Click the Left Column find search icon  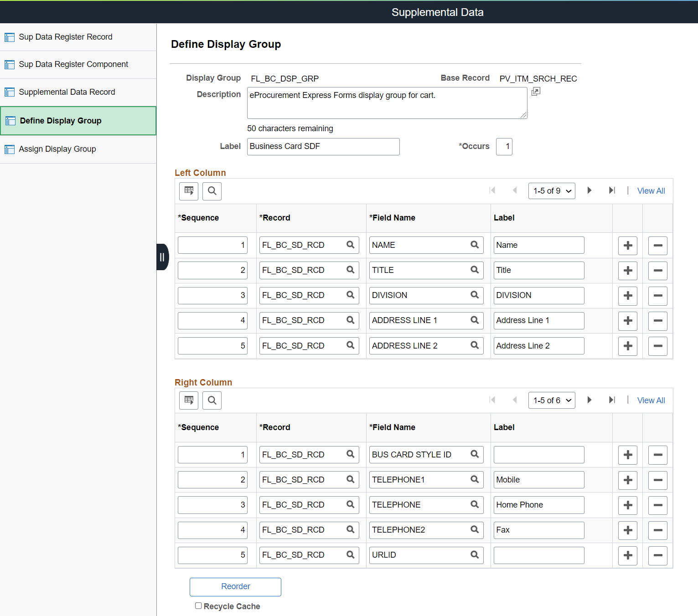click(x=212, y=191)
